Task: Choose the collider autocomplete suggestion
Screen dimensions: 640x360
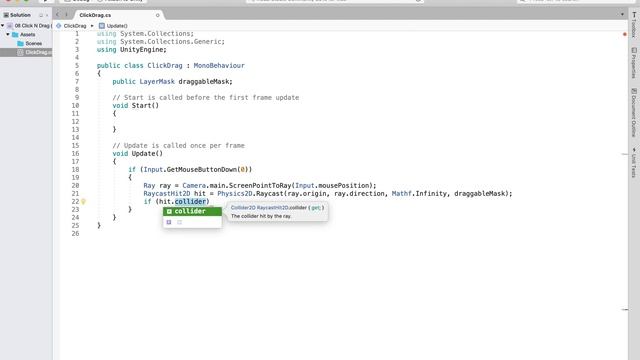Action: (192, 211)
